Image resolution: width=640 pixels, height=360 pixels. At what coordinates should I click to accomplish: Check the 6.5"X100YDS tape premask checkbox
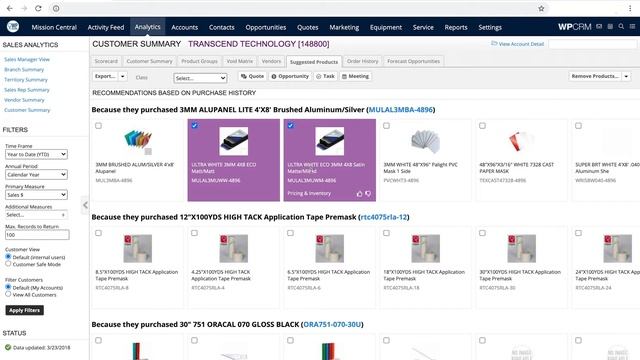point(290,233)
